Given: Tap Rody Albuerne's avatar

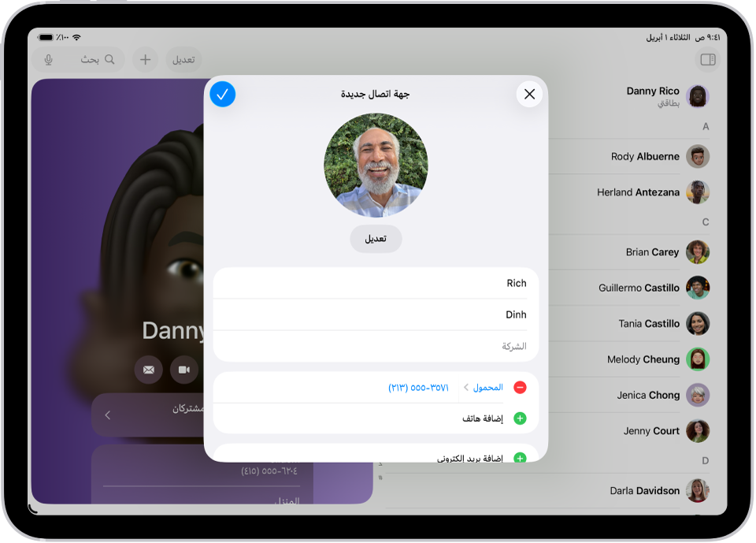Looking at the screenshot, I should [698, 156].
